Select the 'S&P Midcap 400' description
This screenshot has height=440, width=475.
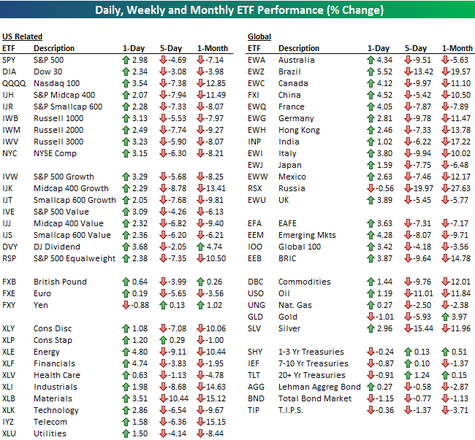64,95
